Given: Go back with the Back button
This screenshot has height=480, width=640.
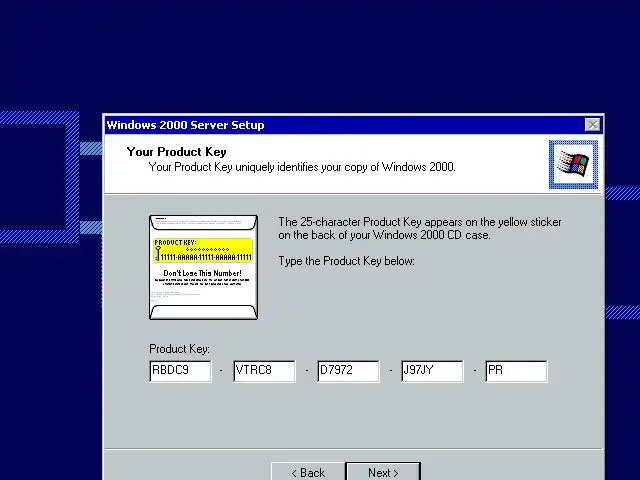Looking at the screenshot, I should point(308,471).
